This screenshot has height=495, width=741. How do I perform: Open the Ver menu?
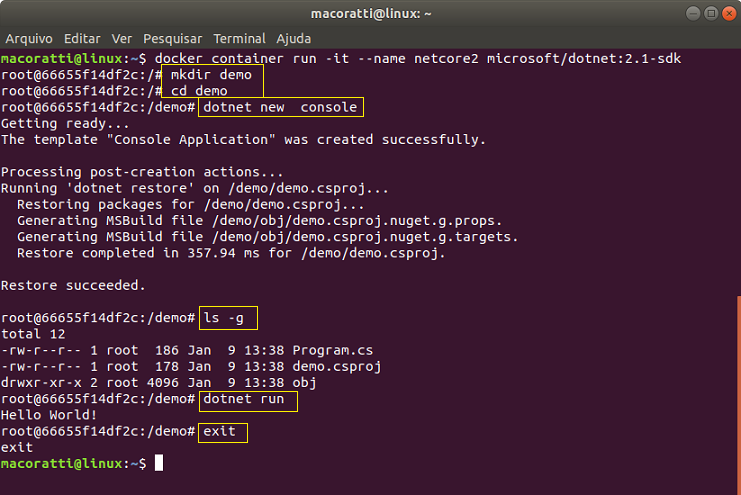[121, 38]
